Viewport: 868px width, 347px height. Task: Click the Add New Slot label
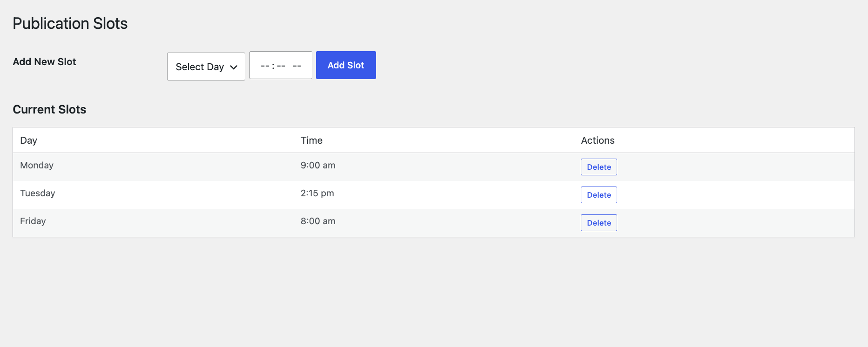44,62
